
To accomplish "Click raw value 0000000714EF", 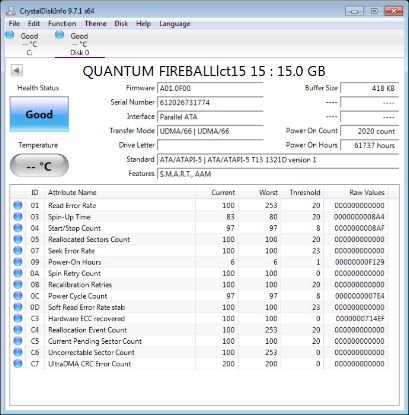I will [x=360, y=319].
